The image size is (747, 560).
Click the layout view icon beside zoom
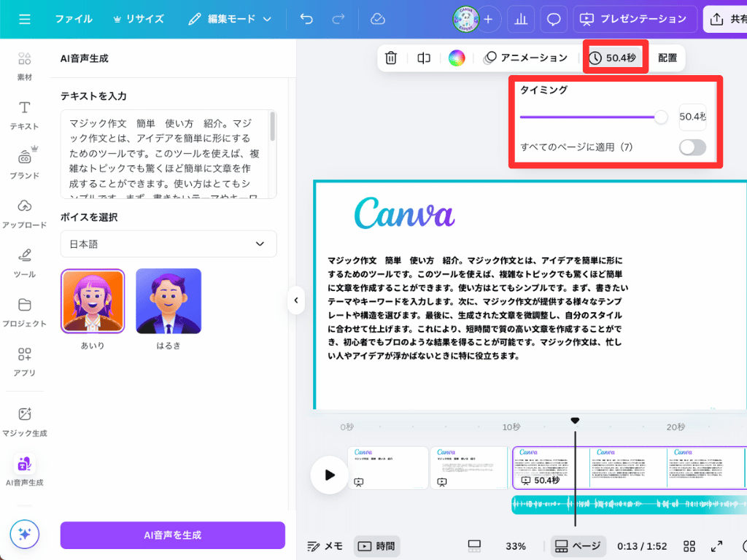[474, 546]
